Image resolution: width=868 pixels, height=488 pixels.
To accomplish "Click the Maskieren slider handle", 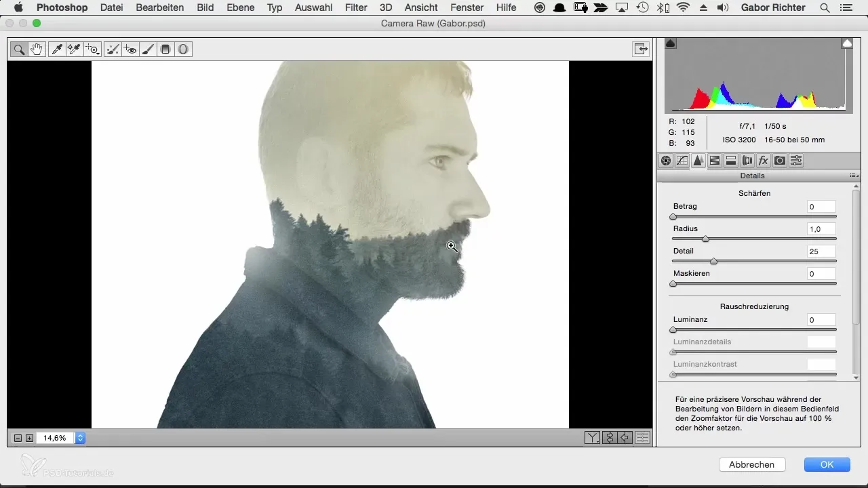I will tap(673, 284).
